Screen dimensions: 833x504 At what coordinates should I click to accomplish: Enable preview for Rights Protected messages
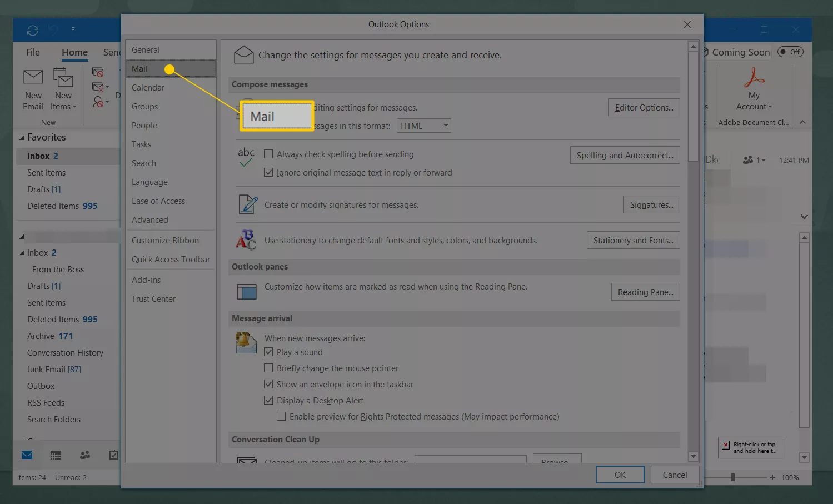click(281, 416)
